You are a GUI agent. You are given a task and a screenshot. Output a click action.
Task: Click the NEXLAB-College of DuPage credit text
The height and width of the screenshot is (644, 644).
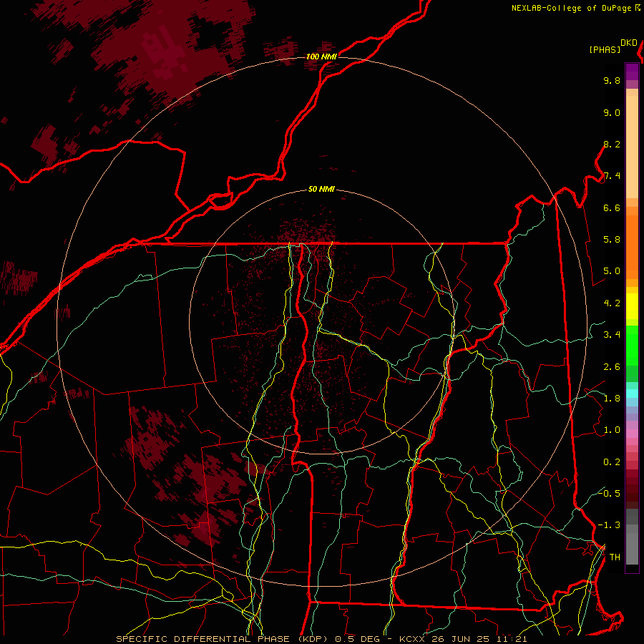pyautogui.click(x=572, y=8)
